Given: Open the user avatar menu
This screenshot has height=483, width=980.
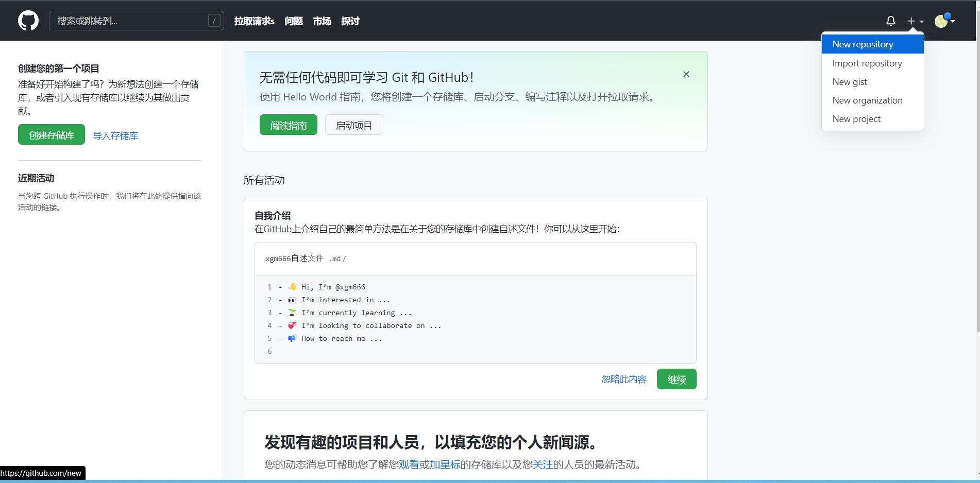Looking at the screenshot, I should 944,21.
